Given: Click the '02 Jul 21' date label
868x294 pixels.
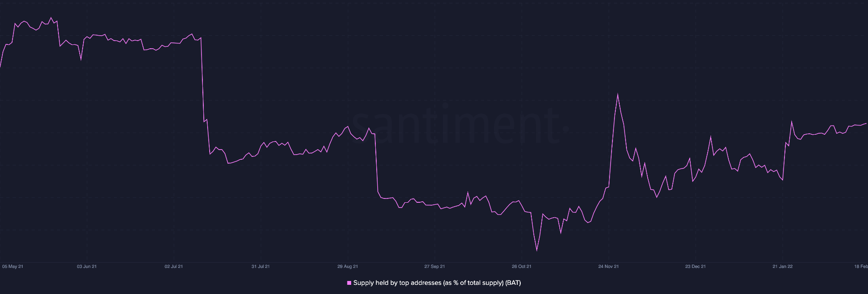Looking at the screenshot, I should coord(174,266).
